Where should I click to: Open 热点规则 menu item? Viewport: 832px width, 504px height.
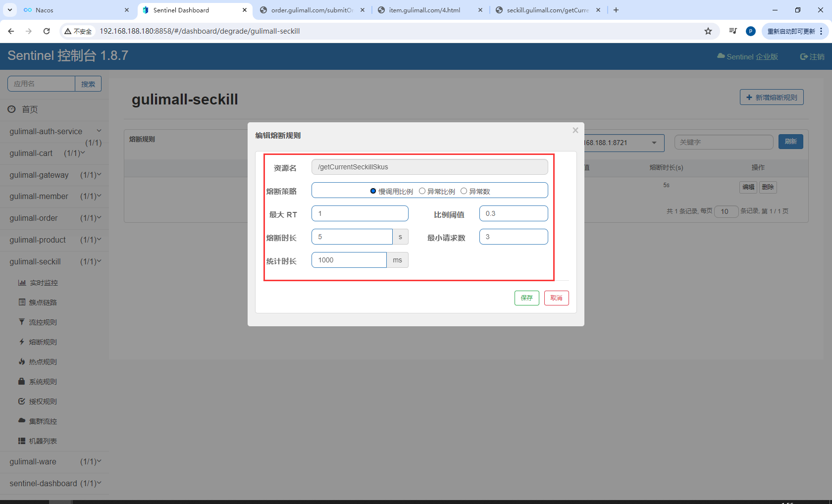[43, 361]
